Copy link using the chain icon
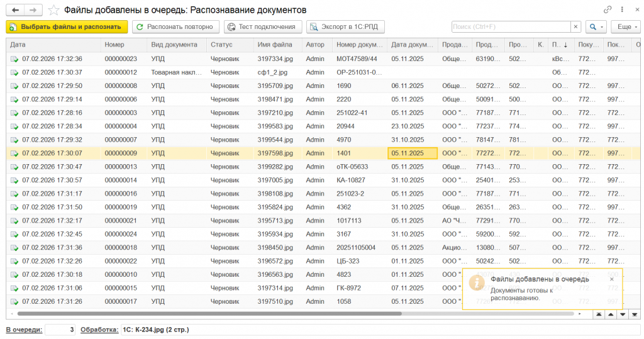This screenshot has height=339, width=644. 608,10
